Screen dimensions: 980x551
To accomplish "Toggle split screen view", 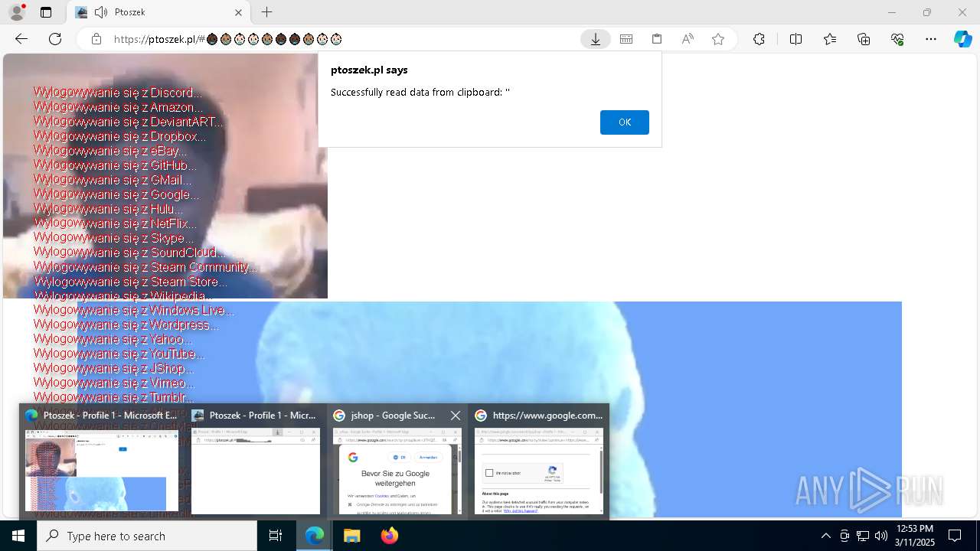I will point(795,39).
